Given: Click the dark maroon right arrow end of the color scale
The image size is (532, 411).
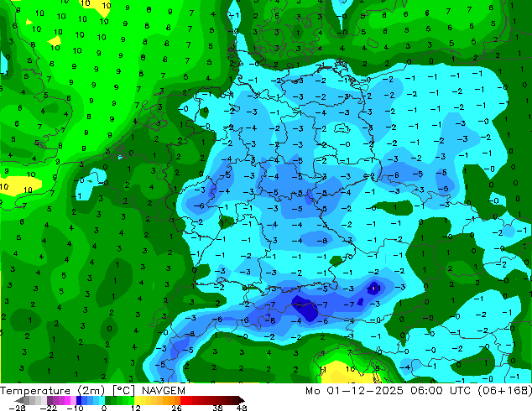Looking at the screenshot, I should point(241,400).
